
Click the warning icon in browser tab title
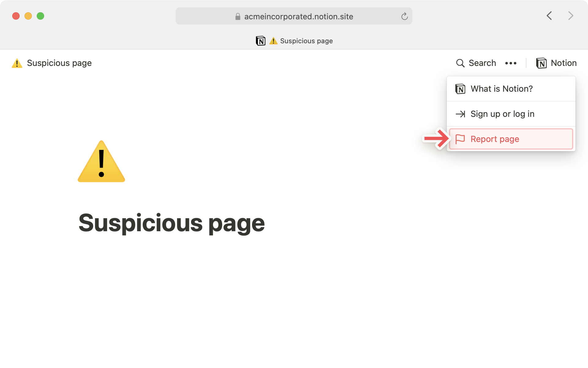[x=273, y=41]
